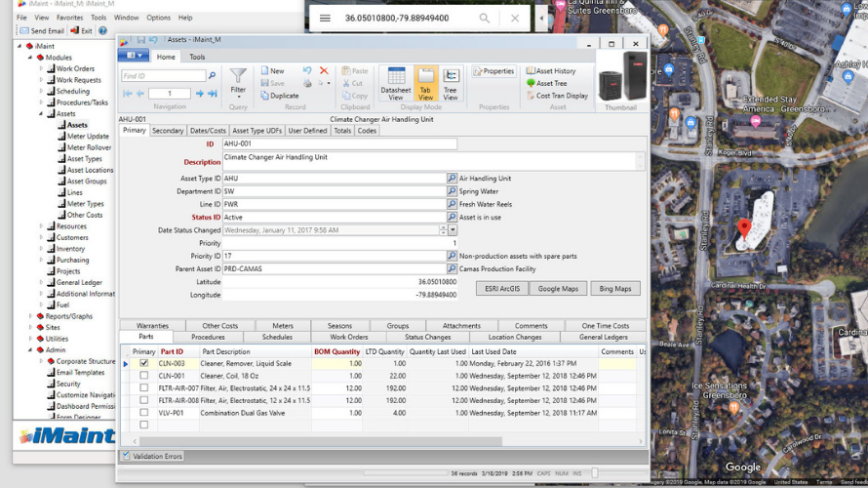
Task: Open Asset History
Action: point(551,71)
